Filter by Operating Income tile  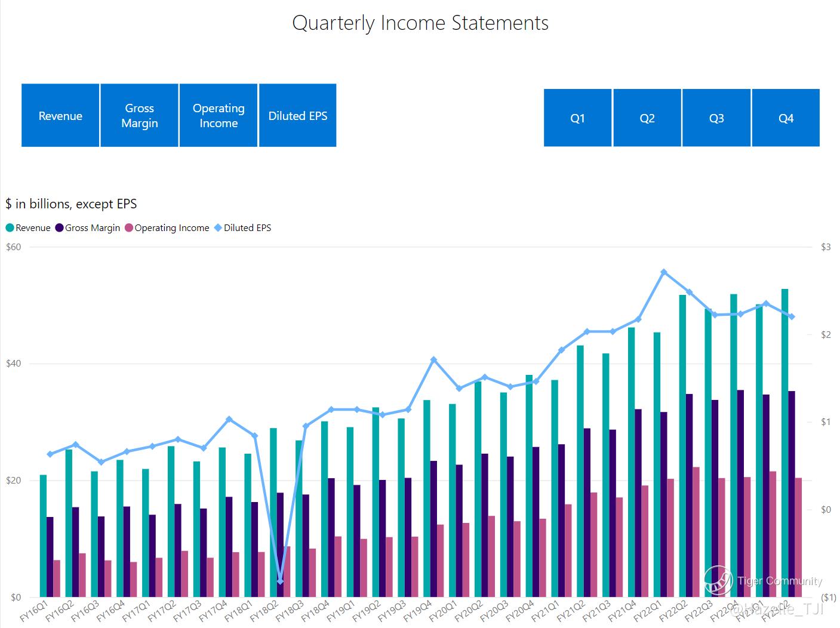(x=219, y=115)
